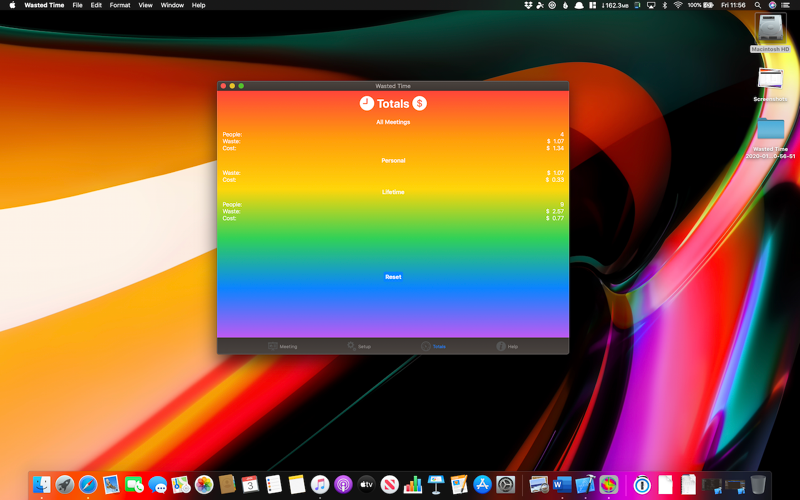
Task: Open the Window menu
Action: click(x=172, y=5)
